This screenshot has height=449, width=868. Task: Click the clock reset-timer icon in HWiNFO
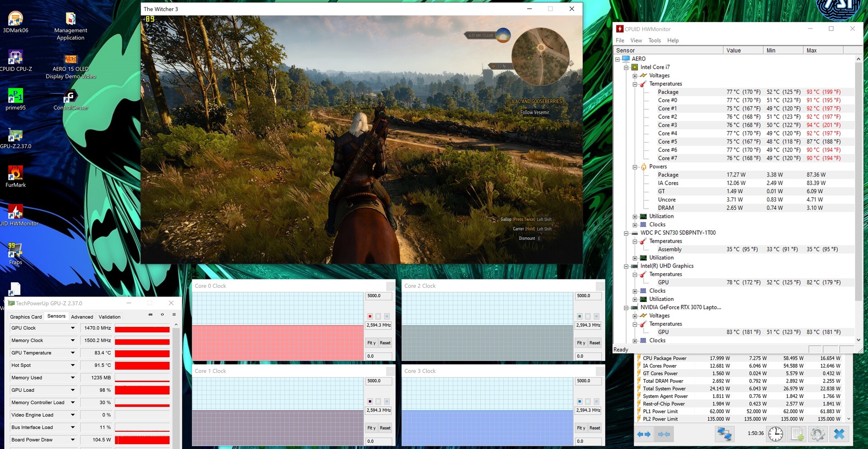[776, 434]
